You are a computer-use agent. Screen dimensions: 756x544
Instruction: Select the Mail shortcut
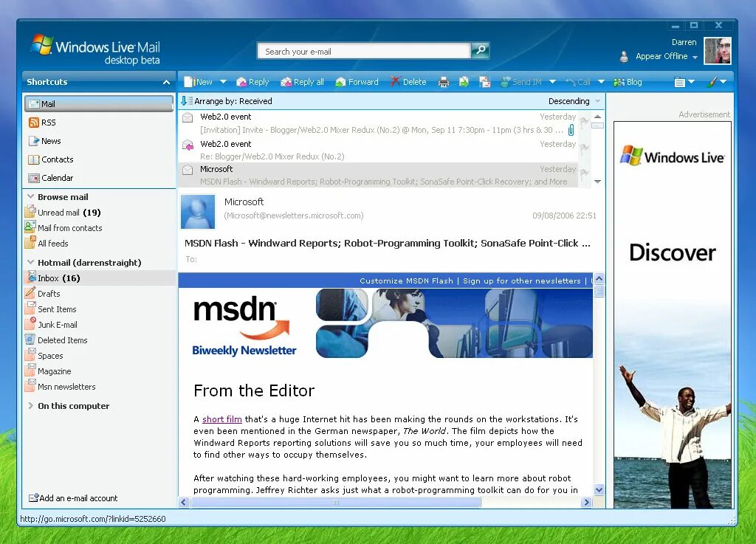[x=99, y=103]
